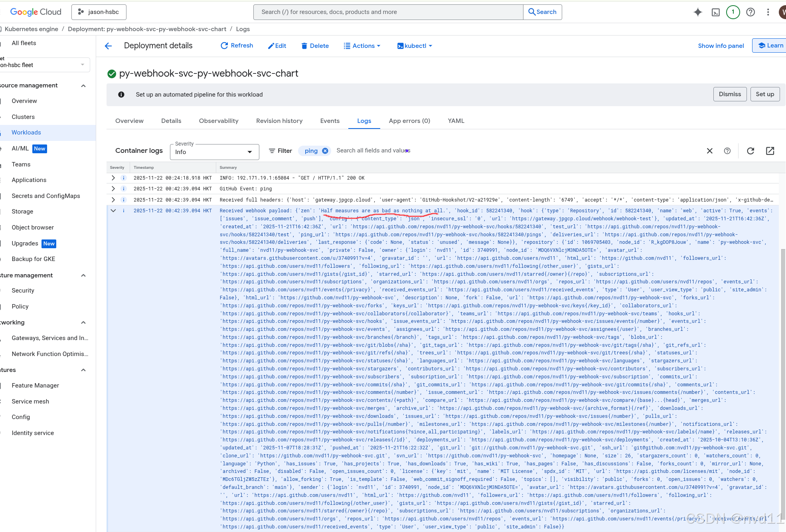Open the Severity Info dropdown
Image resolution: width=786 pixels, height=532 pixels.
coord(214,152)
